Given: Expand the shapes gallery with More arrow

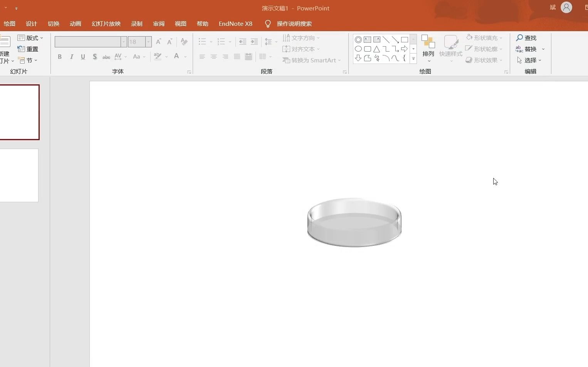Looking at the screenshot, I should tap(413, 59).
